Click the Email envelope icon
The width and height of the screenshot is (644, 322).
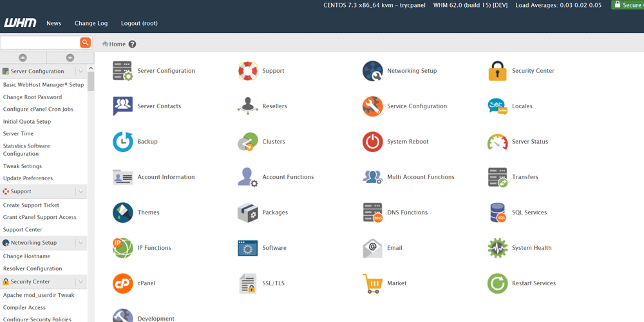point(372,248)
